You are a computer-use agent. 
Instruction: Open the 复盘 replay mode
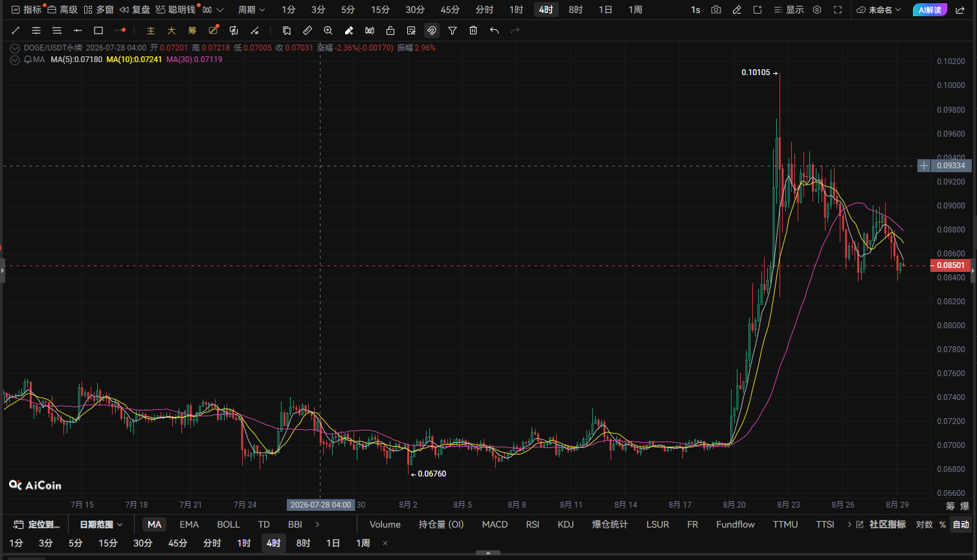(x=135, y=10)
